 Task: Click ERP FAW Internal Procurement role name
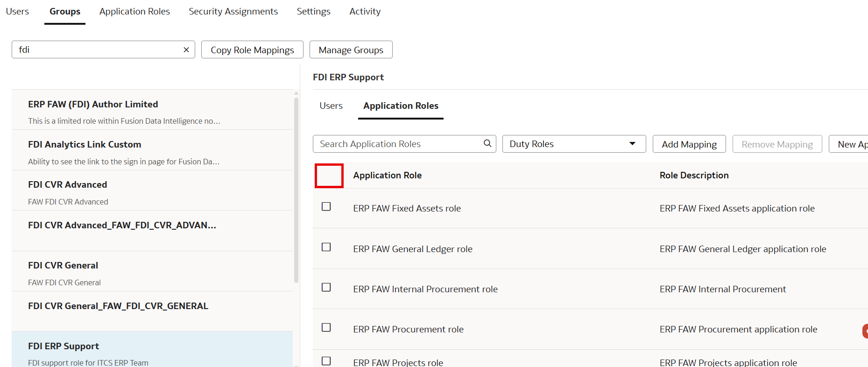pos(425,289)
